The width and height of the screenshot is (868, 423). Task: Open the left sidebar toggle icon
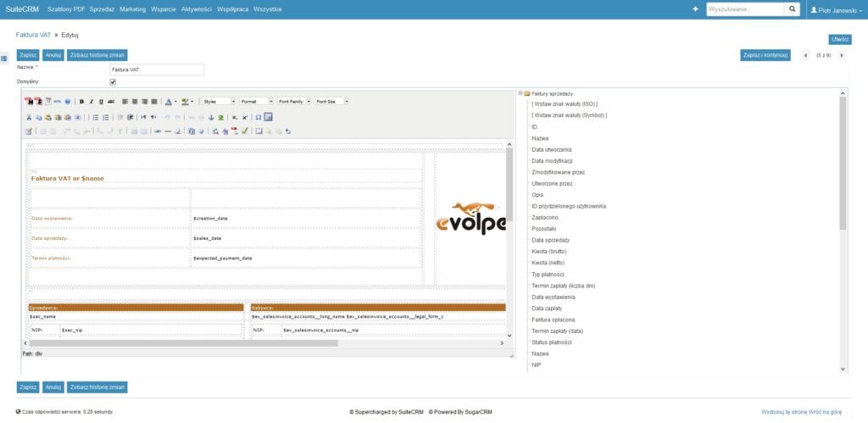[4, 58]
